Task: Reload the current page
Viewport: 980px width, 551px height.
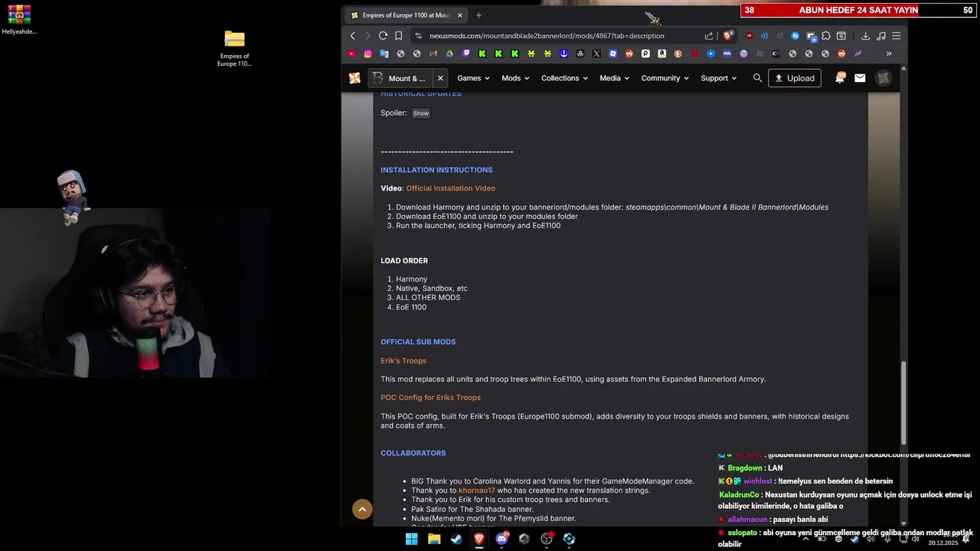Action: 383,36
